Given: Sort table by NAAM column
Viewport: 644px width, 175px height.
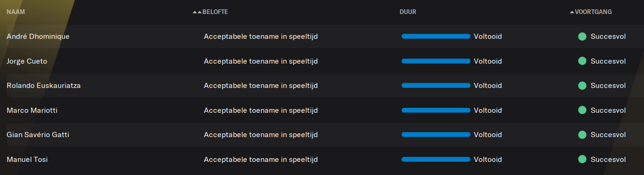Looking at the screenshot, I should coord(16,12).
